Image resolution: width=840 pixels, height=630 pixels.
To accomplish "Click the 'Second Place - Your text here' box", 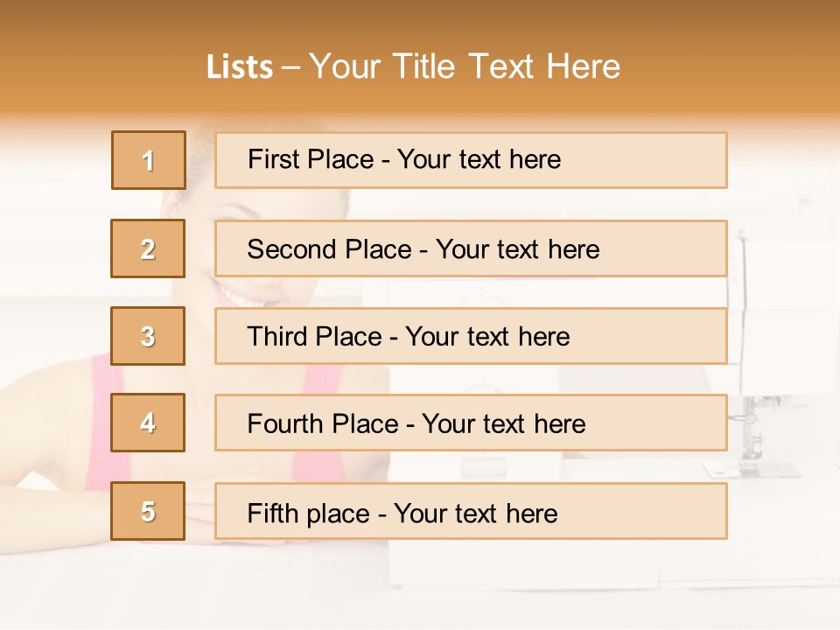I will [x=471, y=248].
